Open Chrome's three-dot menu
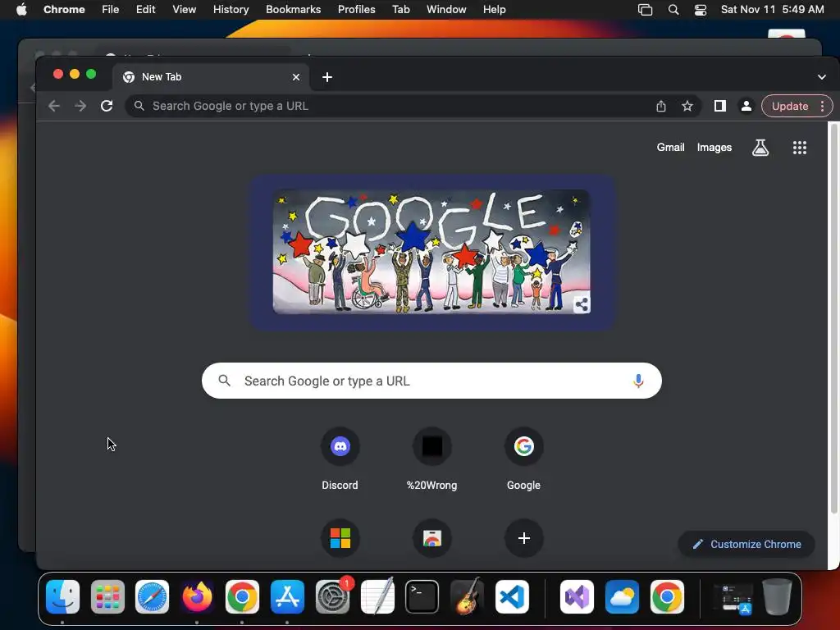Screen dimensions: 840x630 (822, 106)
